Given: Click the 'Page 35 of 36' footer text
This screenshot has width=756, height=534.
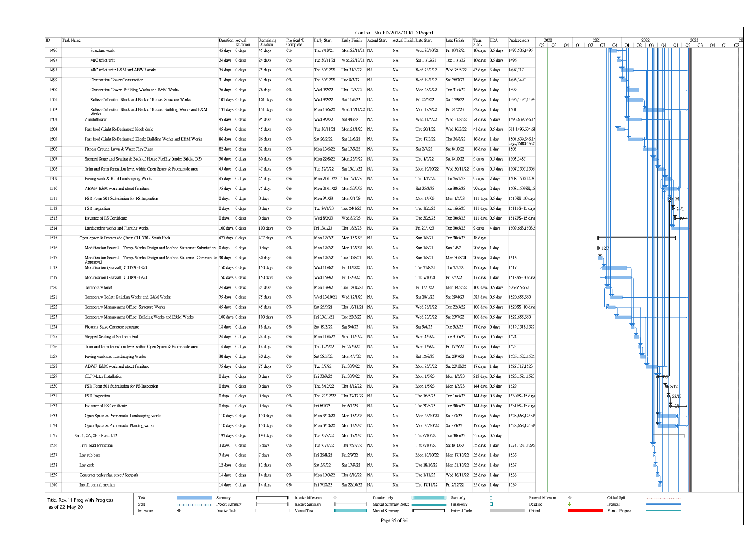Looking at the screenshot, I should [394, 520].
